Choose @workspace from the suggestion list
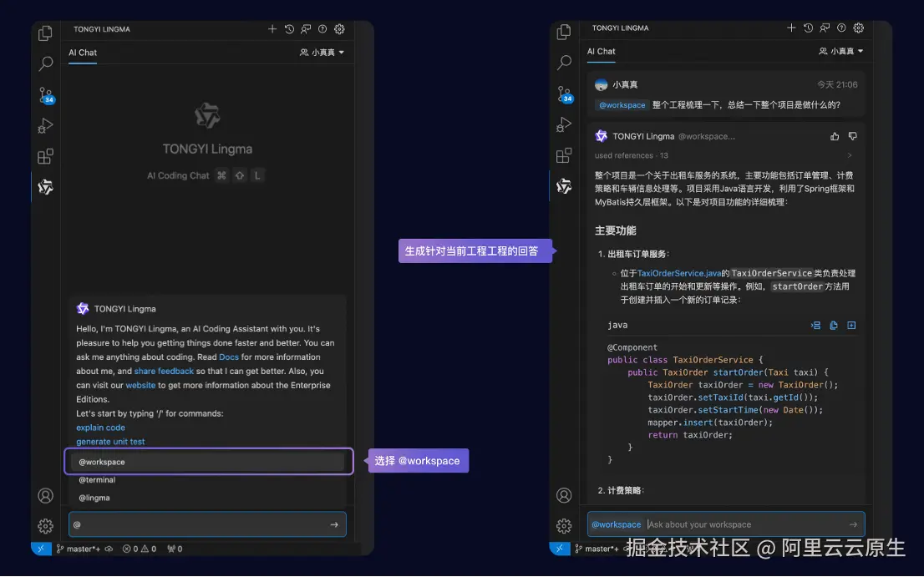 207,462
